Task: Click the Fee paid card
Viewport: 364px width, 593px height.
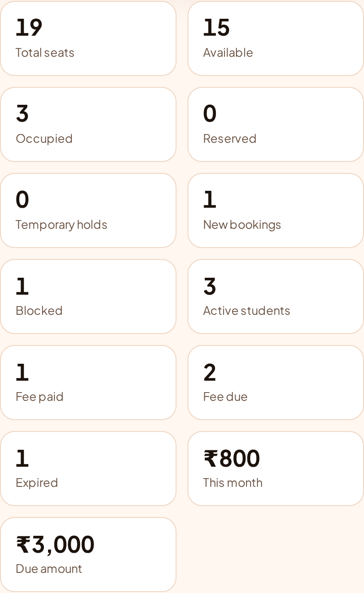Action: point(88,383)
